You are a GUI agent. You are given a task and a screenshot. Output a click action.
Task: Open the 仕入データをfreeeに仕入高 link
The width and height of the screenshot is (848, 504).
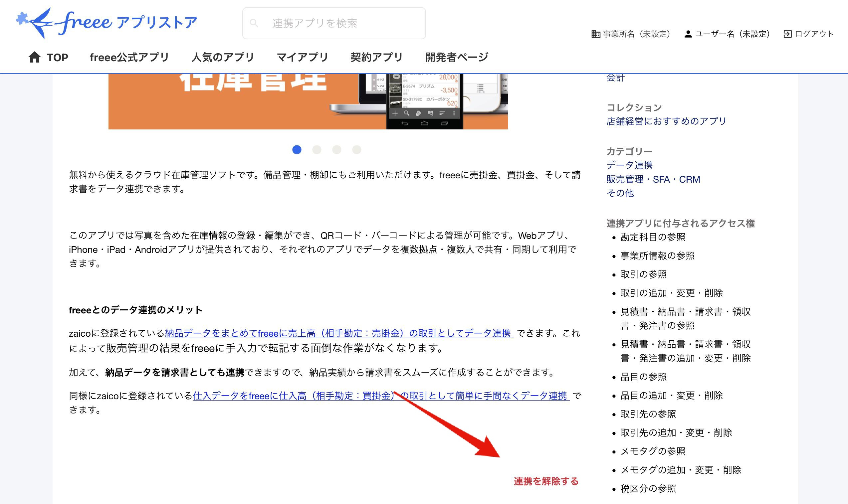pos(381,396)
